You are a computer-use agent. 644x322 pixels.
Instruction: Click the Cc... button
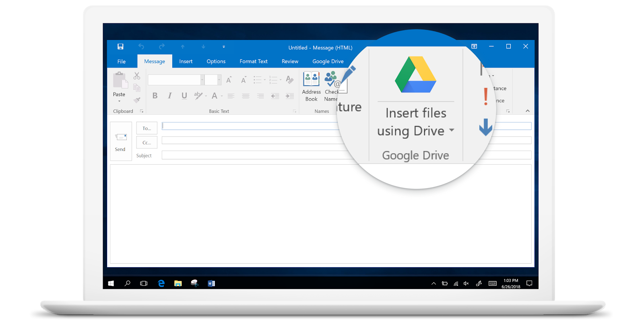[x=147, y=142]
